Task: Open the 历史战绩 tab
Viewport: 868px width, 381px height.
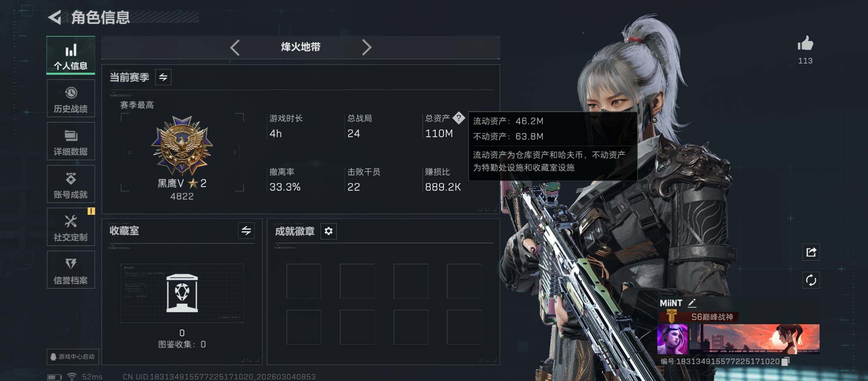Action: [71, 98]
